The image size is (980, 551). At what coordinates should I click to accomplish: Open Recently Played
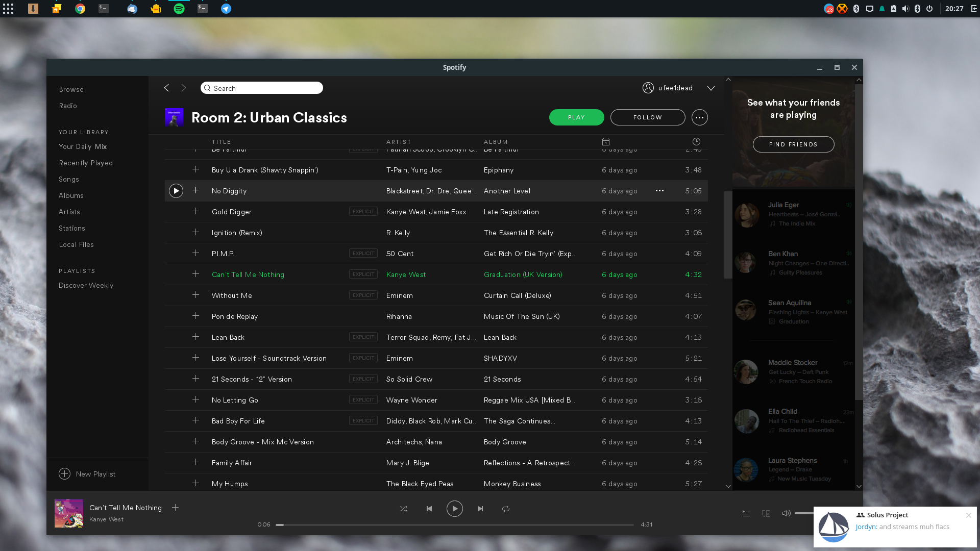tap(86, 163)
